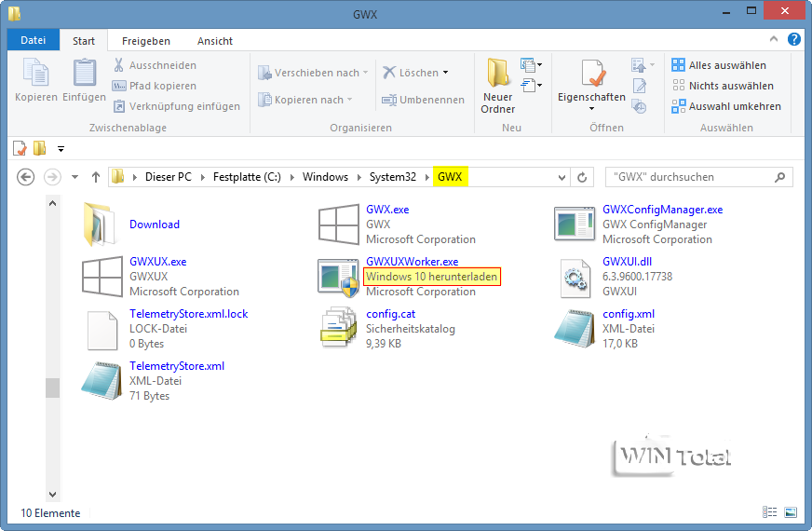
Task: Select config.cat security catalog
Action: click(x=387, y=329)
